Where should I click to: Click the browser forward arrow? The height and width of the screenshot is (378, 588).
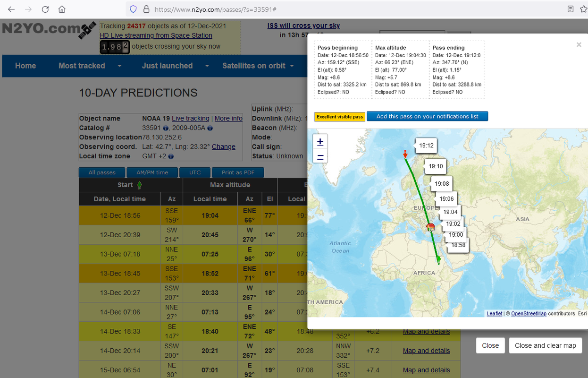28,9
